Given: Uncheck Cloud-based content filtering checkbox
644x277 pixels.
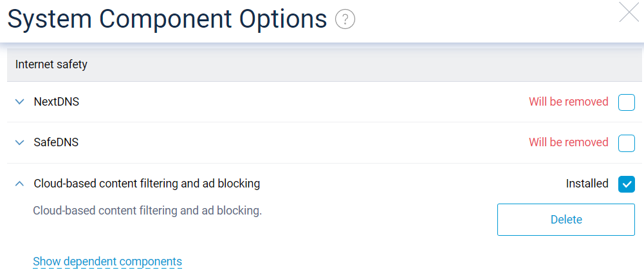Looking at the screenshot, I should pyautogui.click(x=626, y=184).
